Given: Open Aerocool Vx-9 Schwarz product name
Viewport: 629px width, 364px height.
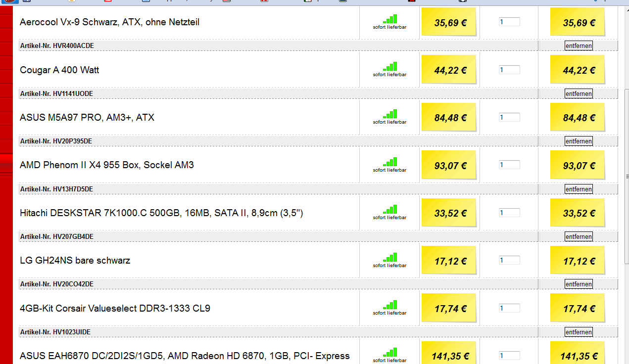Looking at the screenshot, I should click(109, 22).
